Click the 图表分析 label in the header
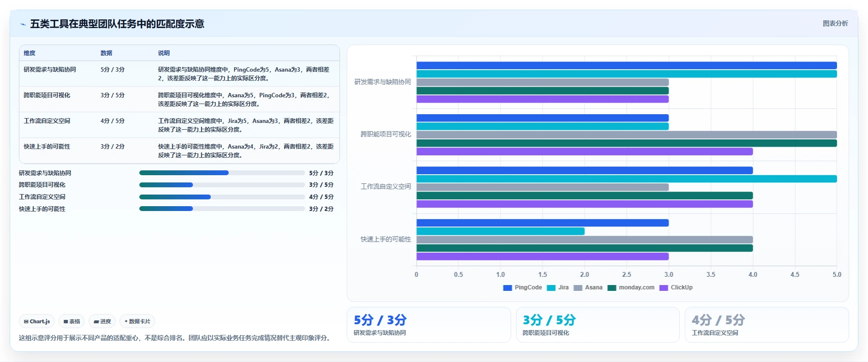This screenshot has width=868, height=362. coord(835,23)
